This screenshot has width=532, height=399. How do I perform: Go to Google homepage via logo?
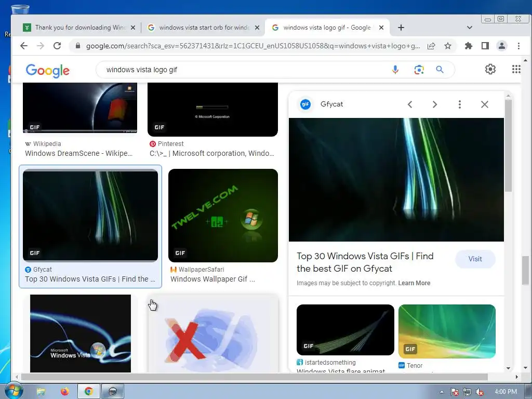(47, 70)
